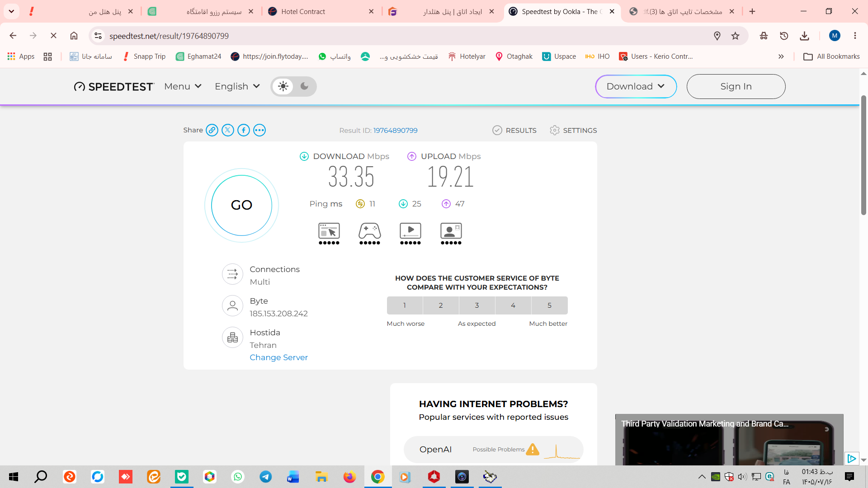Switch to the Hotel Contract browser tab

click(x=303, y=12)
